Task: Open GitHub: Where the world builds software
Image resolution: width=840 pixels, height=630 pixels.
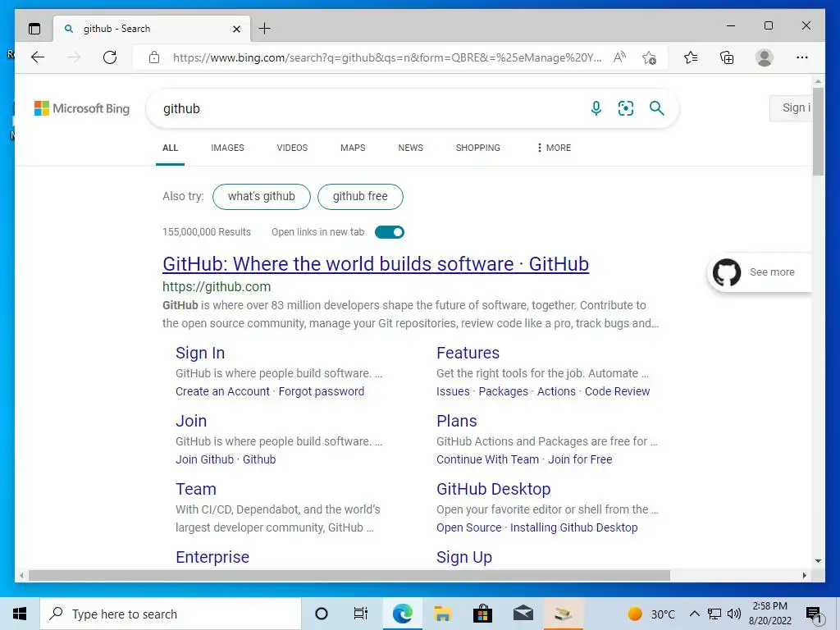Action: tap(376, 264)
